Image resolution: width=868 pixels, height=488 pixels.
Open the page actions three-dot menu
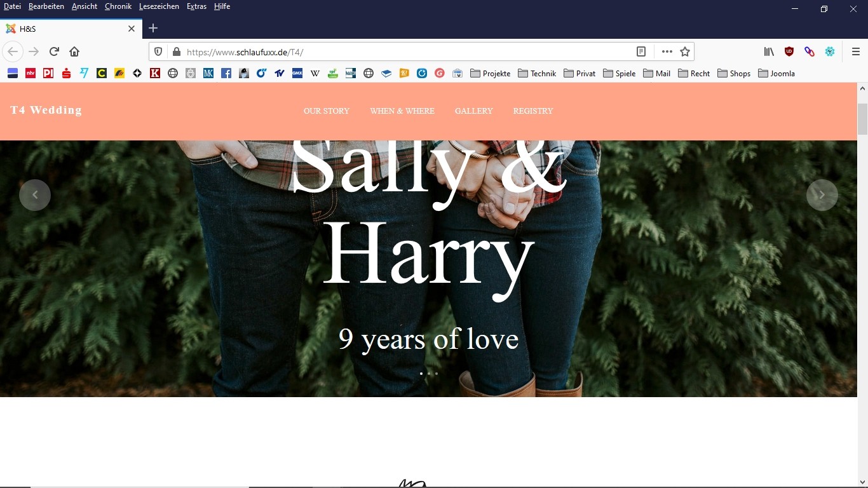point(667,51)
